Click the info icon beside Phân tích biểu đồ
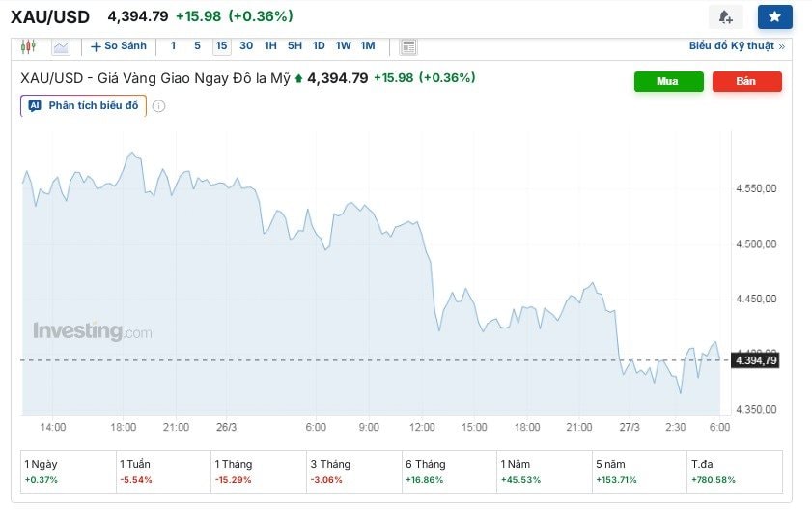This screenshot has width=812, height=514. tap(159, 106)
